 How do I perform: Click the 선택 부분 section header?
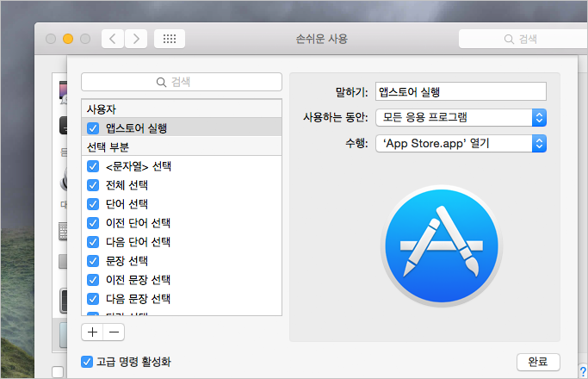(182, 146)
